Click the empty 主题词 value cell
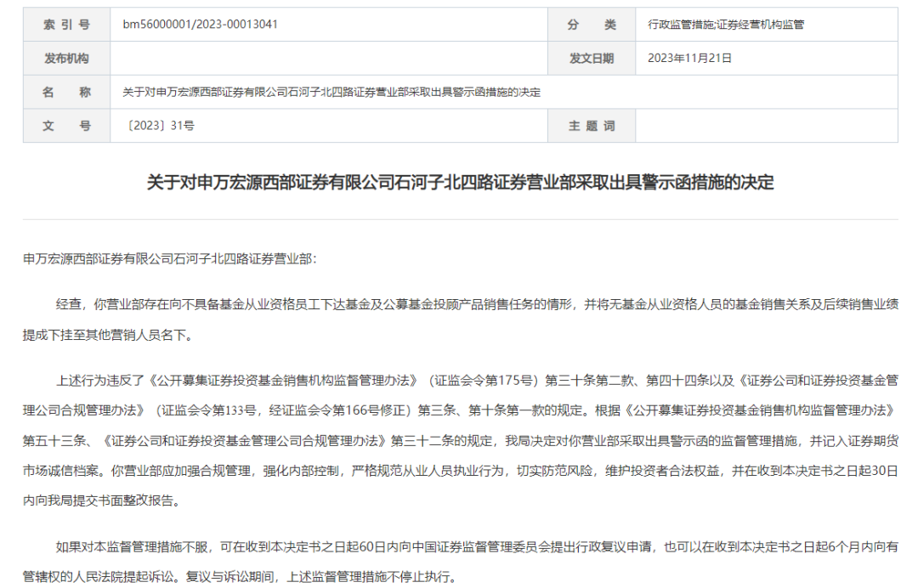This screenshot has height=588, width=918. (x=767, y=126)
